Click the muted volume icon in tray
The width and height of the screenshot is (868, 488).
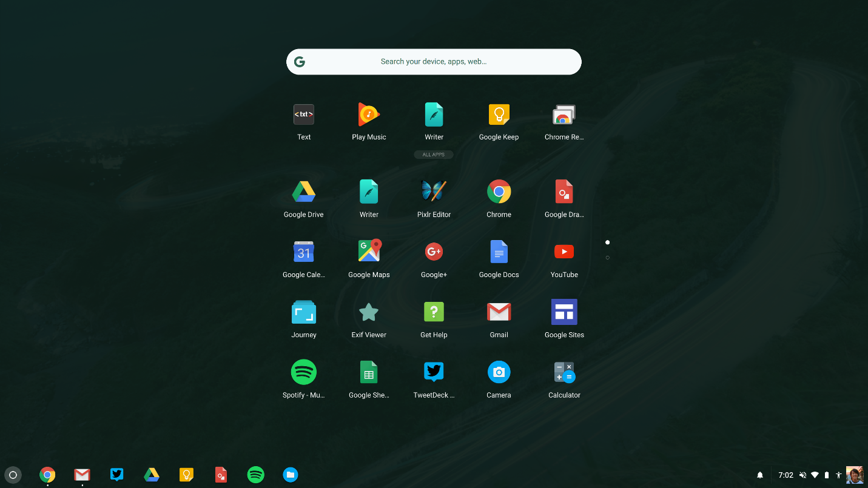pos(803,475)
